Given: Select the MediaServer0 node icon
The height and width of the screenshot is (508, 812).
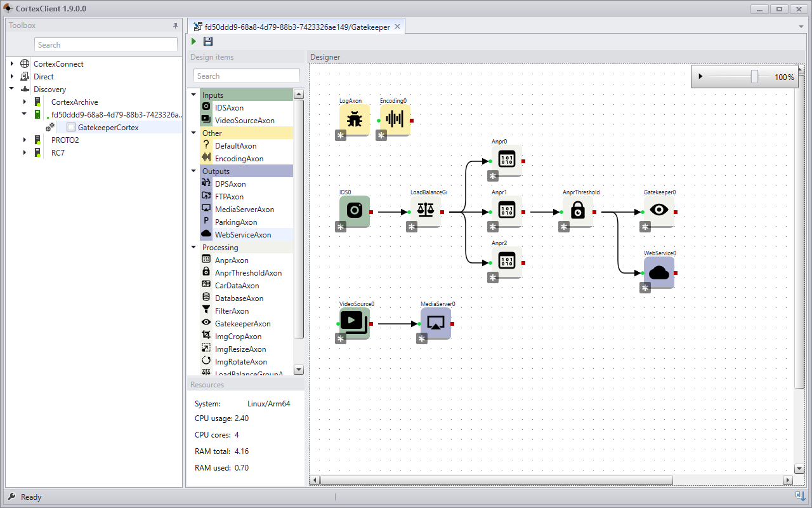Looking at the screenshot, I should coord(435,323).
